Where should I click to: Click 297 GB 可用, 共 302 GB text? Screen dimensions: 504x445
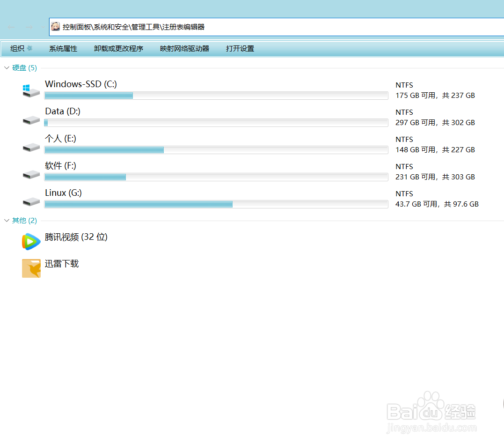click(x=435, y=123)
